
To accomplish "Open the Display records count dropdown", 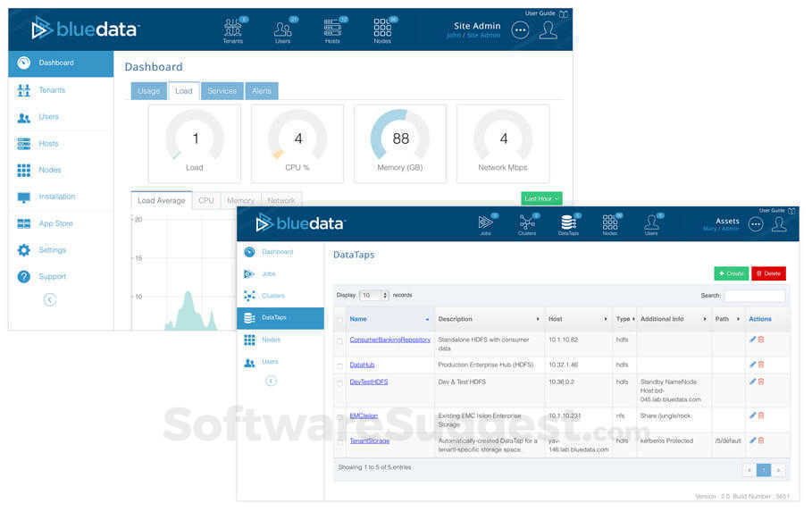I will (373, 295).
